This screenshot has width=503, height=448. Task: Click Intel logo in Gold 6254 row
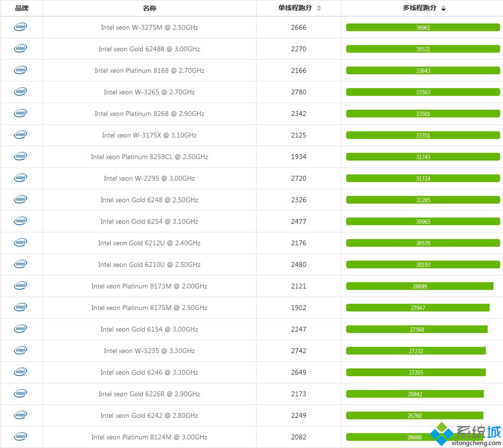point(21,221)
